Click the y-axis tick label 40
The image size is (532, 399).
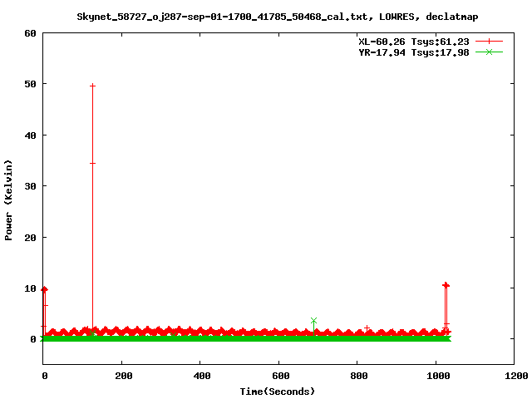tap(30, 135)
